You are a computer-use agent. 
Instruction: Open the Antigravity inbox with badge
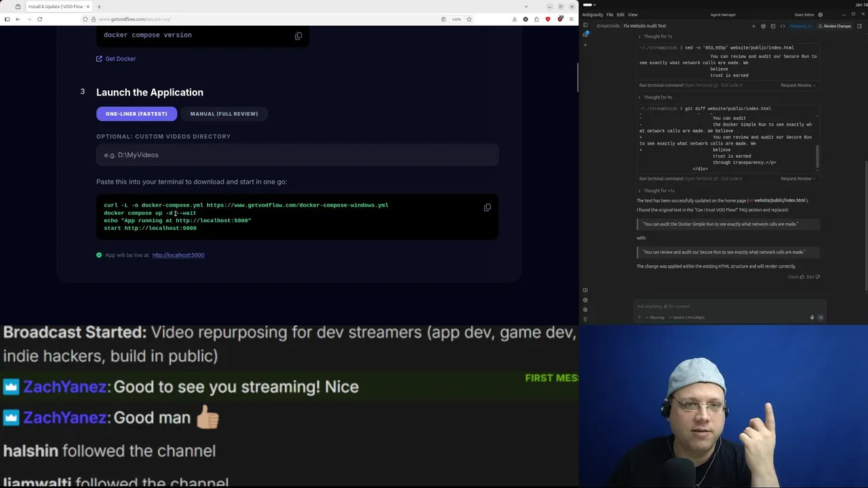(x=586, y=33)
